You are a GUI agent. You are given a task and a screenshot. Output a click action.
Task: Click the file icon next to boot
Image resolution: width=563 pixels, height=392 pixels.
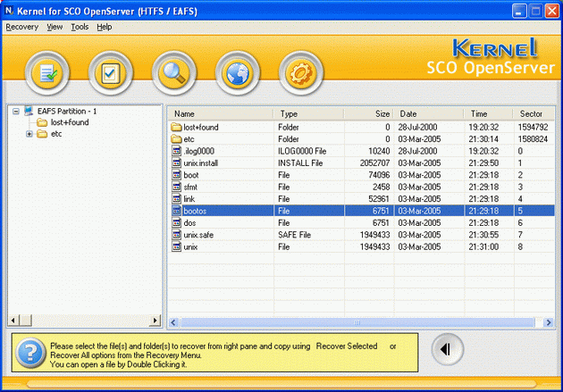(x=176, y=175)
